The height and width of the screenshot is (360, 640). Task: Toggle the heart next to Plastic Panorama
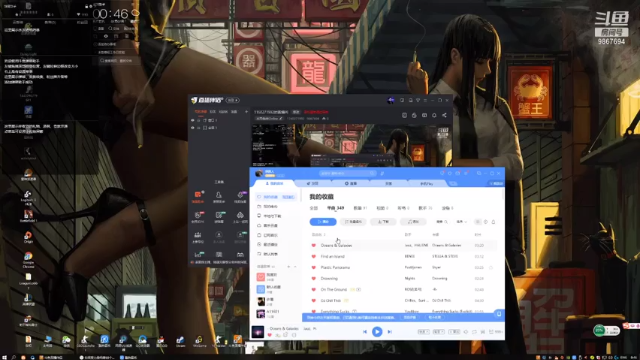coord(313,267)
